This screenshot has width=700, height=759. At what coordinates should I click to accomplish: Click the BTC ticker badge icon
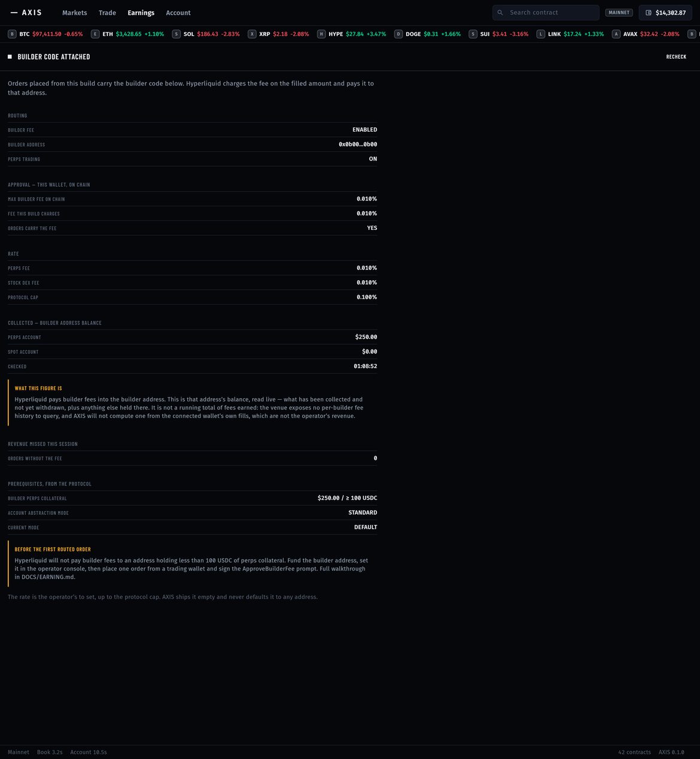(x=12, y=34)
